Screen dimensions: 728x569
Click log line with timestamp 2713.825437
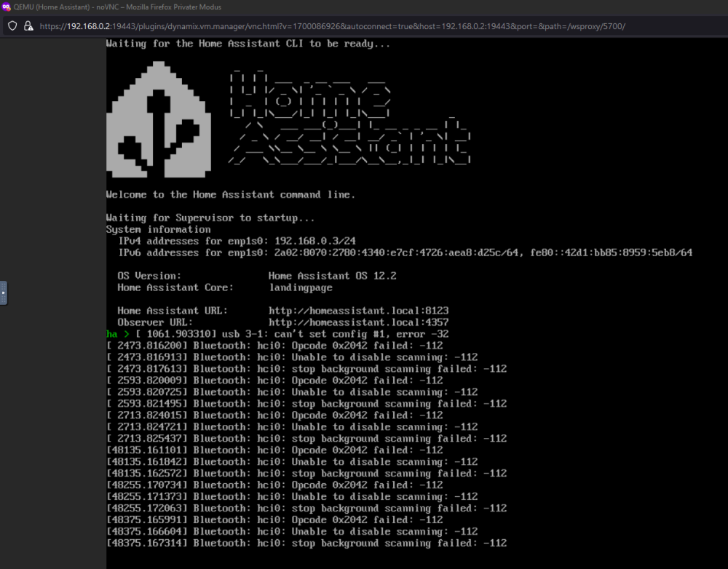306,439
